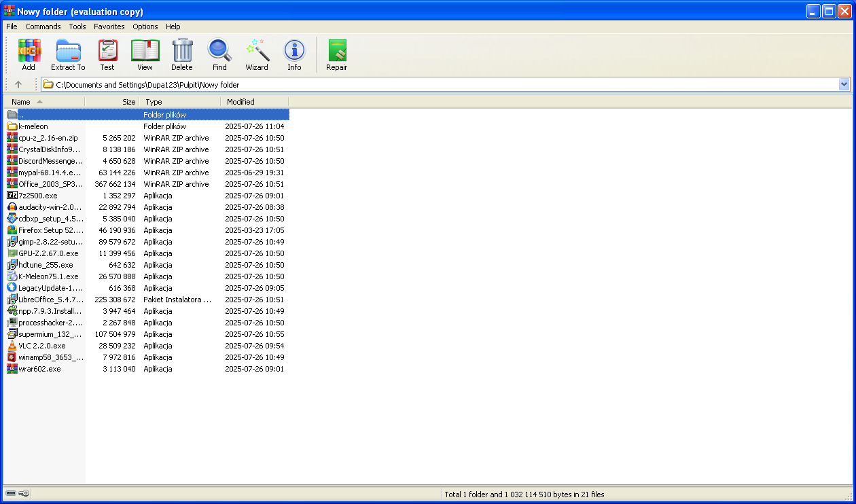The height and width of the screenshot is (504, 856).
Task: Open the Favorites menu
Action: pos(109,26)
